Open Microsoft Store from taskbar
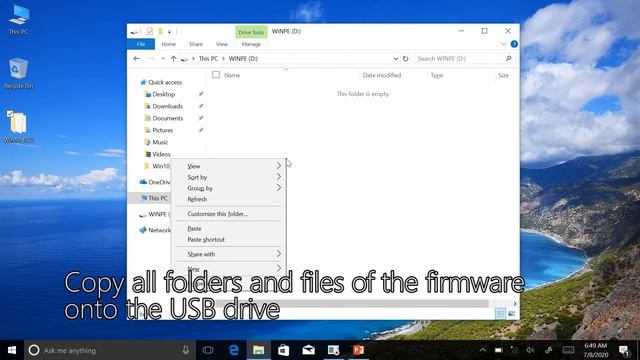 tap(284, 350)
